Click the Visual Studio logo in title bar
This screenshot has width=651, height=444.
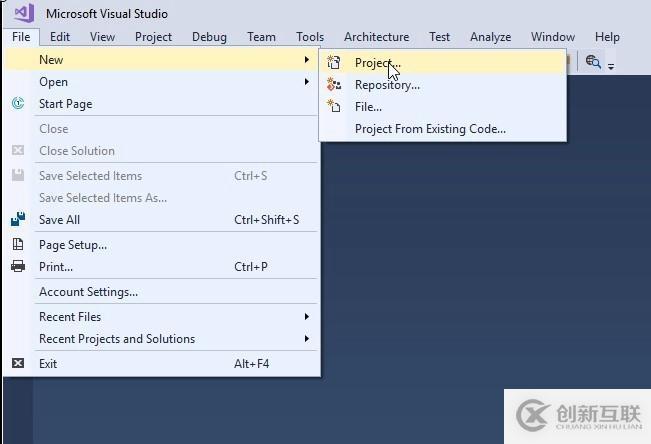24,13
